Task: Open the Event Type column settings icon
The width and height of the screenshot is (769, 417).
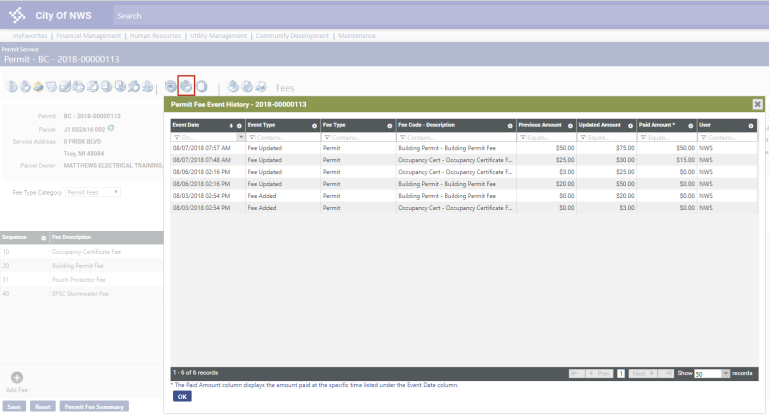Action: [x=315, y=126]
